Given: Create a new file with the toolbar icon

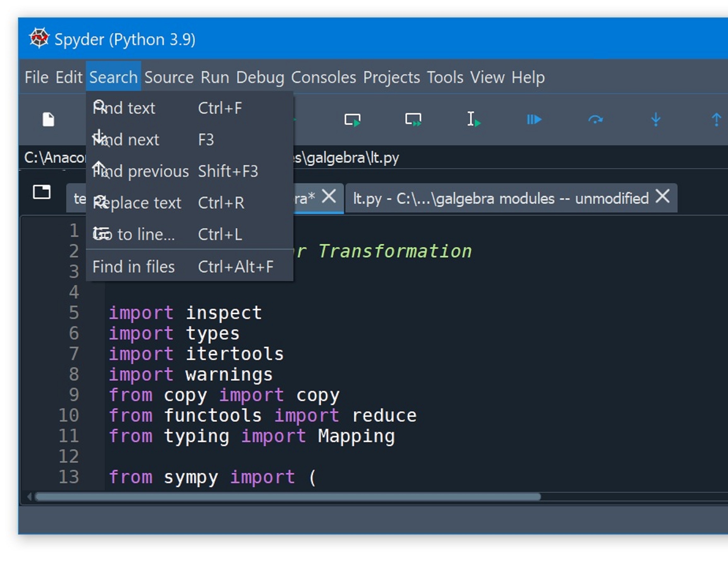Looking at the screenshot, I should 48,119.
